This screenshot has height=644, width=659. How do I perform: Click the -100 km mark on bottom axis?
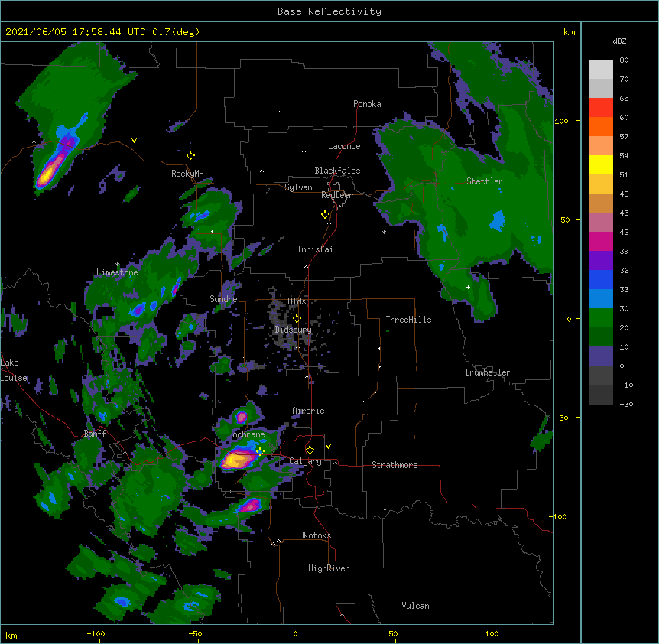click(96, 633)
